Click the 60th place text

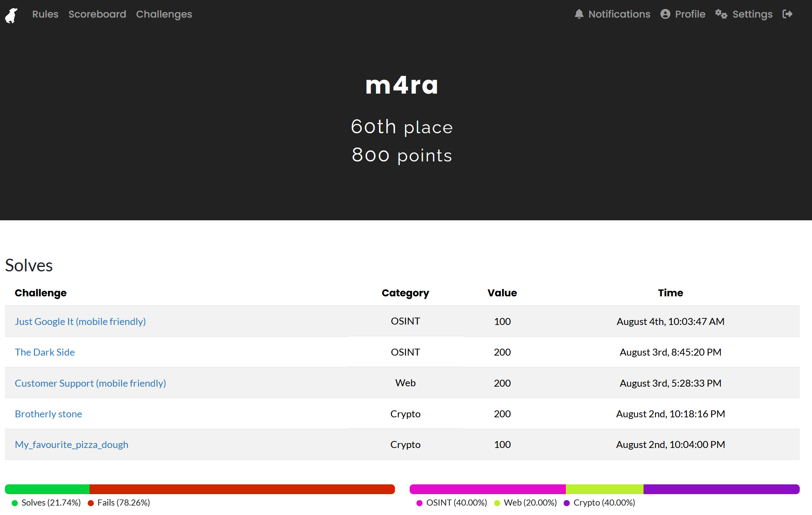coord(402,127)
